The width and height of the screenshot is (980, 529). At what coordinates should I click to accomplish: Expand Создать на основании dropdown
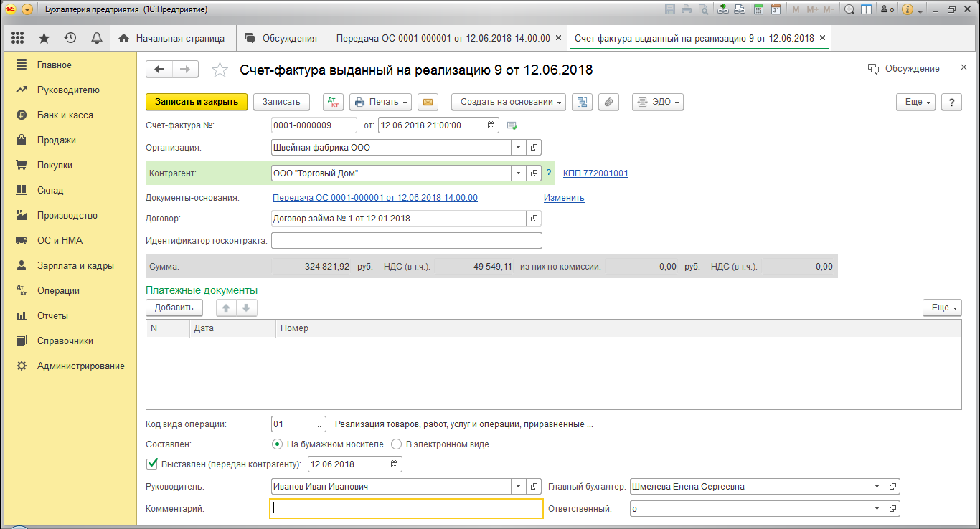(509, 102)
